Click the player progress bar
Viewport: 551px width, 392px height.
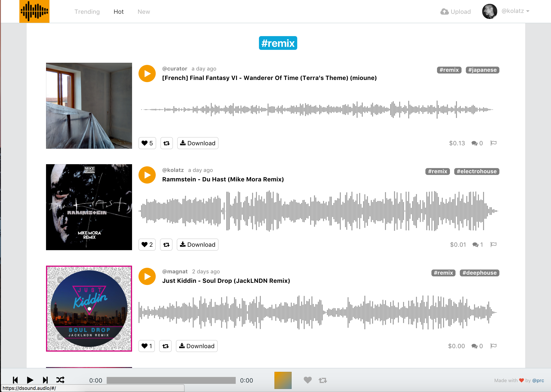click(171, 380)
